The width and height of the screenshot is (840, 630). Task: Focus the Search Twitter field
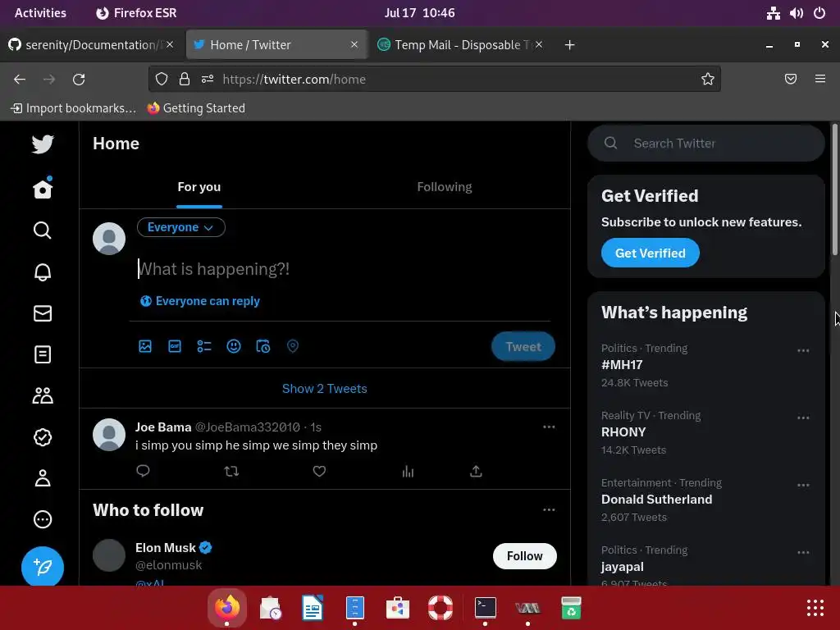[x=706, y=143]
